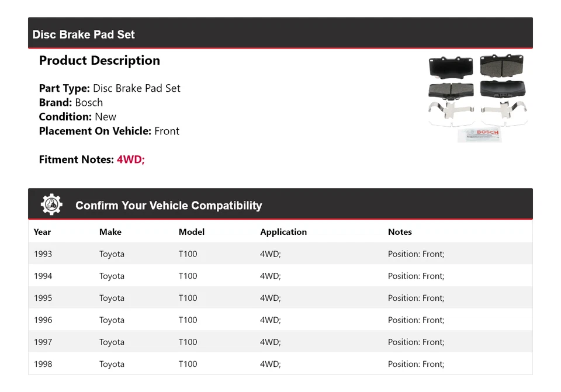Select the 1994 year cell
The height and width of the screenshot is (392, 561).
[x=43, y=276]
